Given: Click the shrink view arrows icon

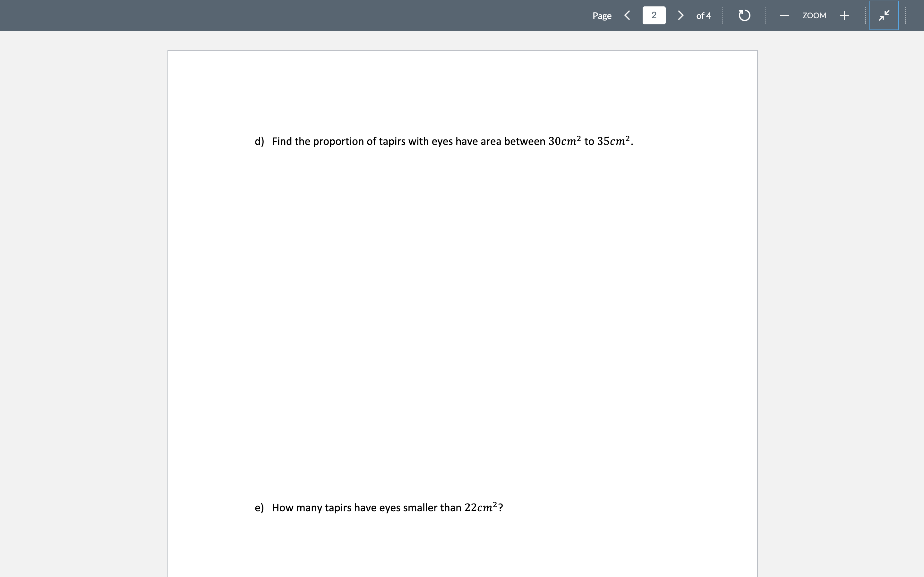Looking at the screenshot, I should (884, 15).
